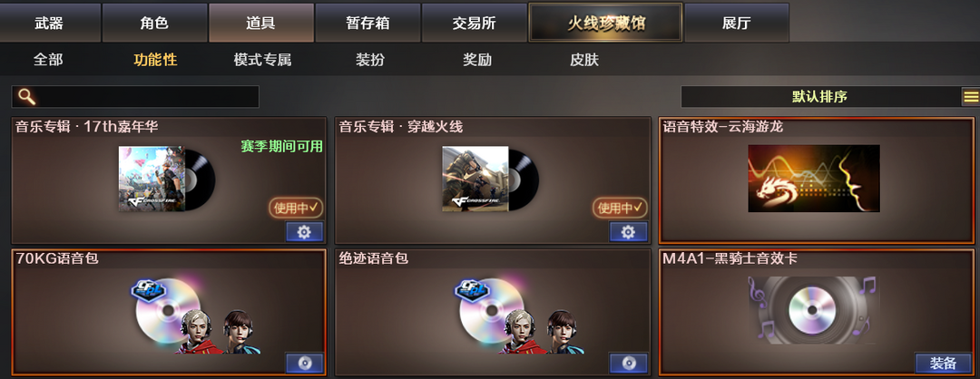Viewport: 980px width, 379px height.
Task: Select the M4A1-黑骑士音效卡 speaker disc icon
Action: [814, 310]
